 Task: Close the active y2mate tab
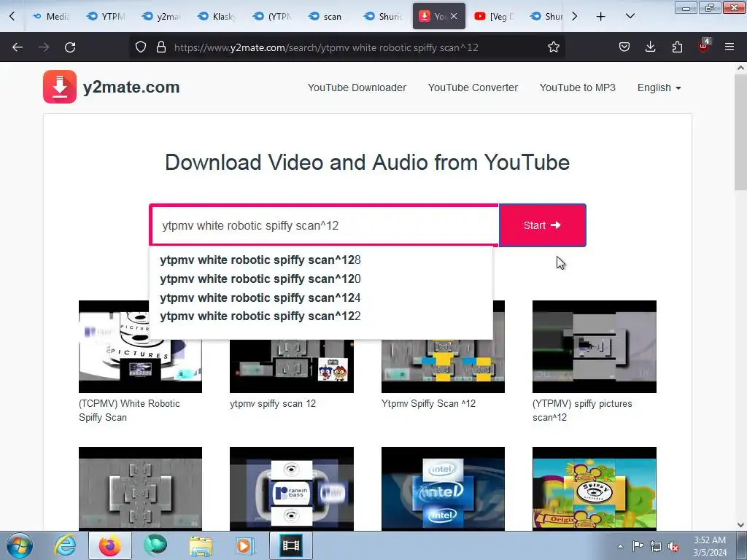coord(454,16)
